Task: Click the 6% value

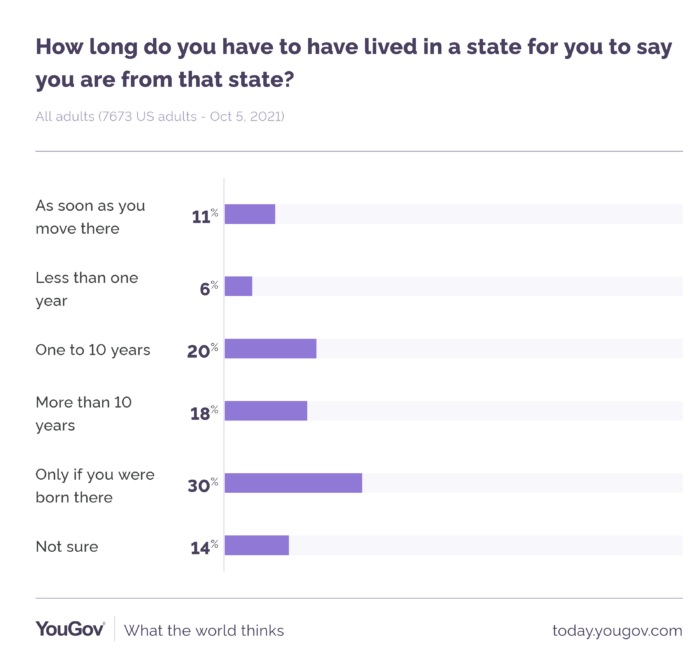Action: click(208, 288)
